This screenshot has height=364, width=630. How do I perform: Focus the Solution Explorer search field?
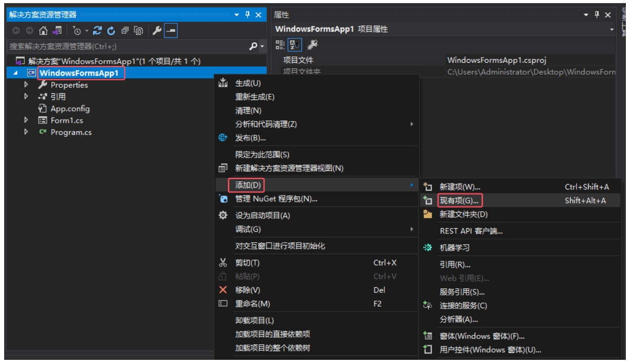[x=128, y=47]
